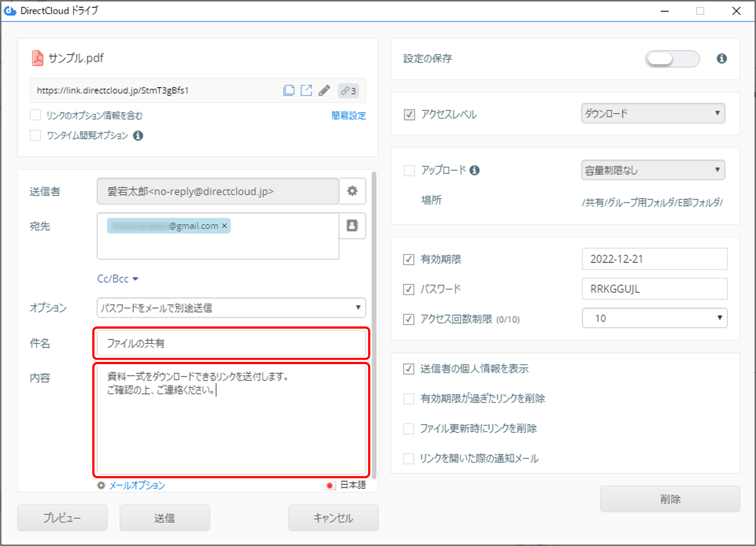Open the address book icon beside 宛先

pyautogui.click(x=352, y=225)
